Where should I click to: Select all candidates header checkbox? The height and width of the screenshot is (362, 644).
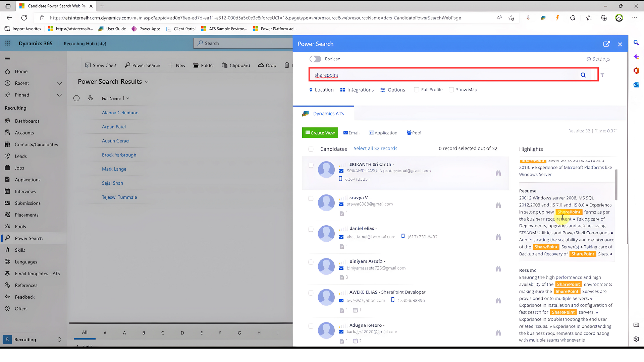tap(311, 149)
